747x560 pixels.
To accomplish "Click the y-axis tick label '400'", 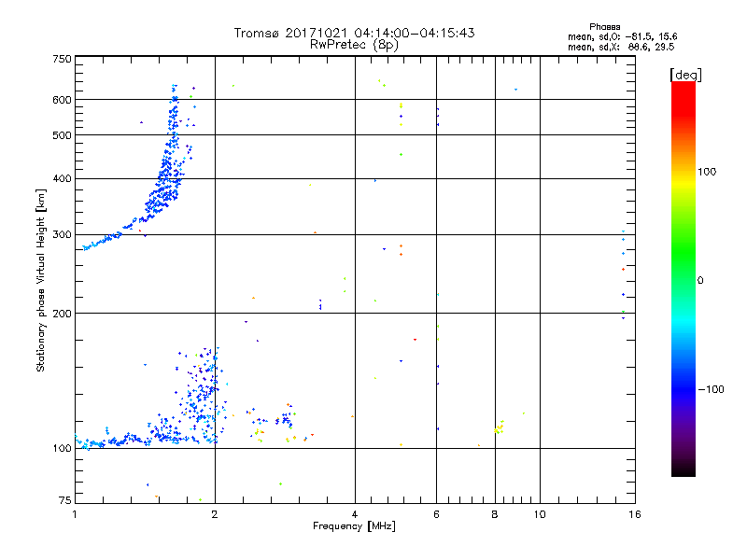I will (63, 178).
